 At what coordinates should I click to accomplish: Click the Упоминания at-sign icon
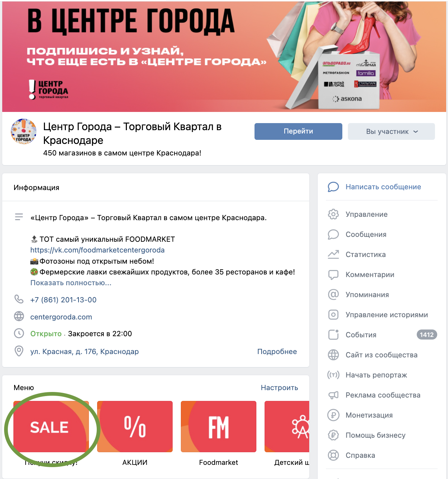(333, 295)
